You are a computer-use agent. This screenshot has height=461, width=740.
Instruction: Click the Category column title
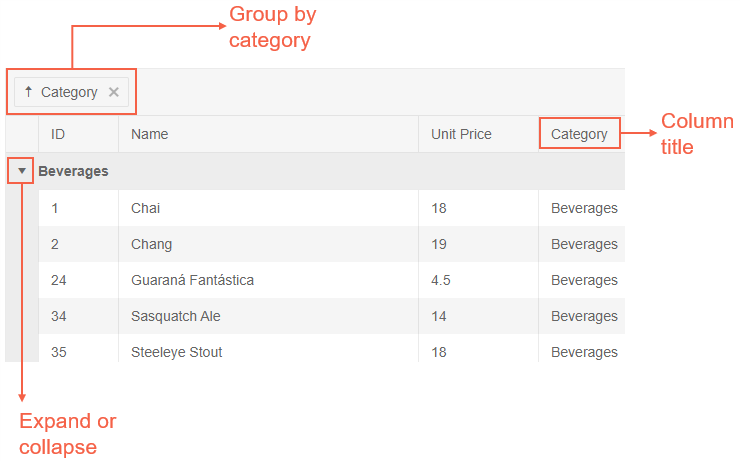pyautogui.click(x=579, y=134)
